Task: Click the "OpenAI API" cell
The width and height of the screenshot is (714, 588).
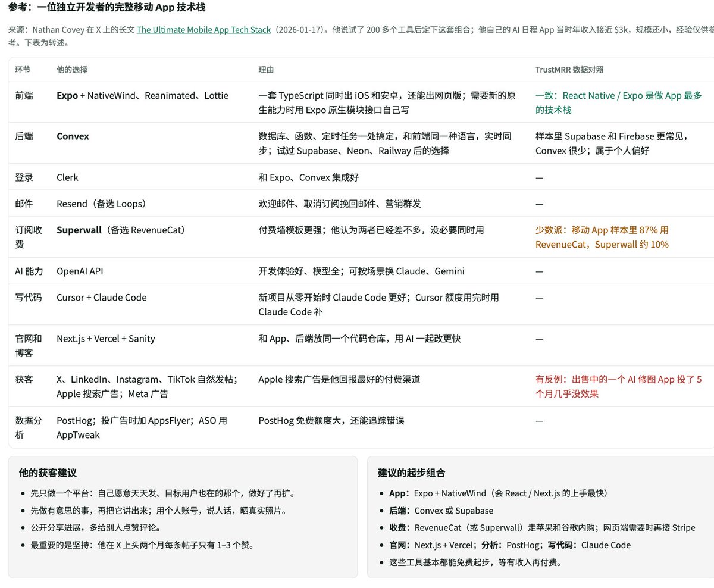Action: (80, 271)
